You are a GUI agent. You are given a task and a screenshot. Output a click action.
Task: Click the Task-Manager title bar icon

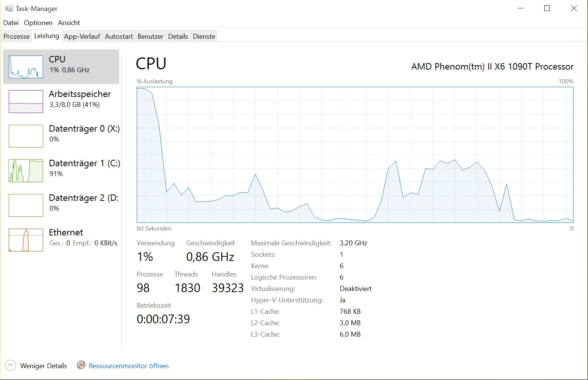coord(9,8)
